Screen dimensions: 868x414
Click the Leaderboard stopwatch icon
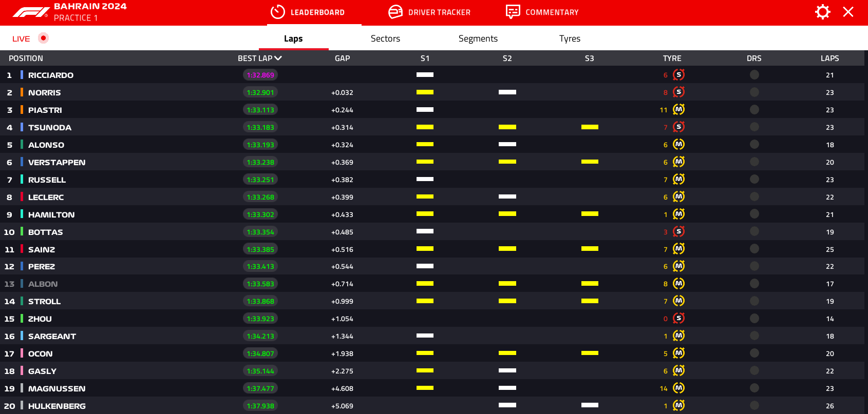pyautogui.click(x=278, y=12)
